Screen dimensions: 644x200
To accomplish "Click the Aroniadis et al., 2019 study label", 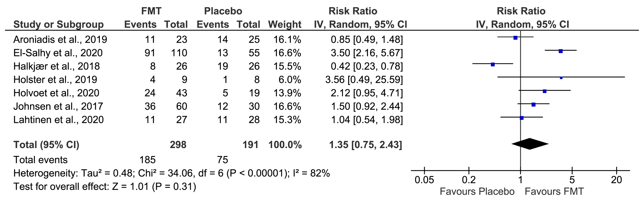I will click(x=60, y=39).
